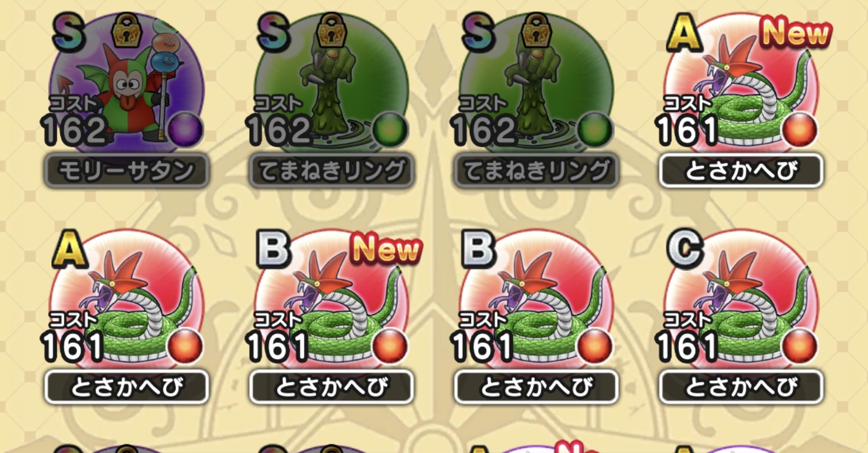The image size is (868, 453).
Task: Toggle padlock on てまねきリング beside モリーサタン
Action: pos(331,31)
